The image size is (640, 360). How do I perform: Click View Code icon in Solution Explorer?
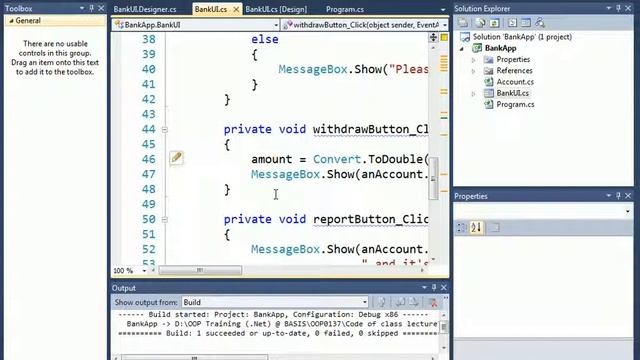pos(512,23)
